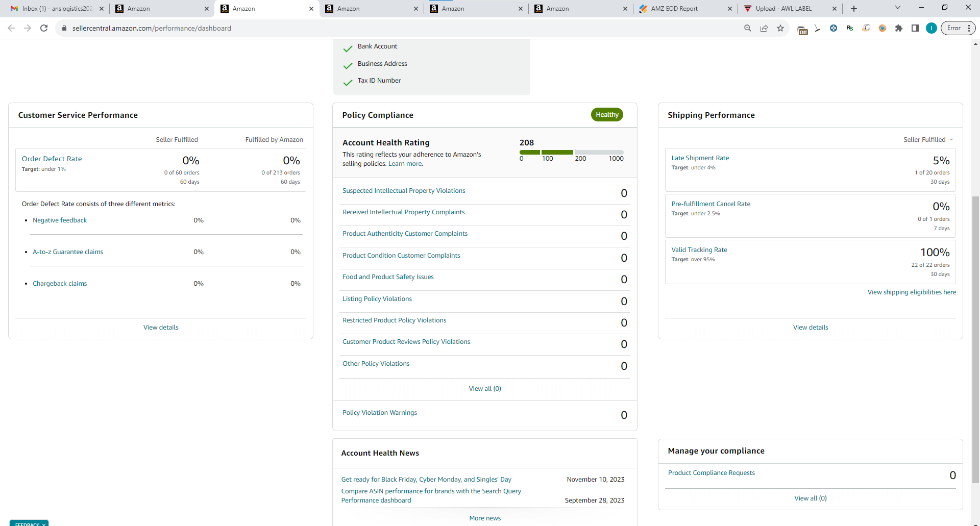Switch to the first Amazon tab
Image resolution: width=980 pixels, height=526 pixels.
click(161, 9)
